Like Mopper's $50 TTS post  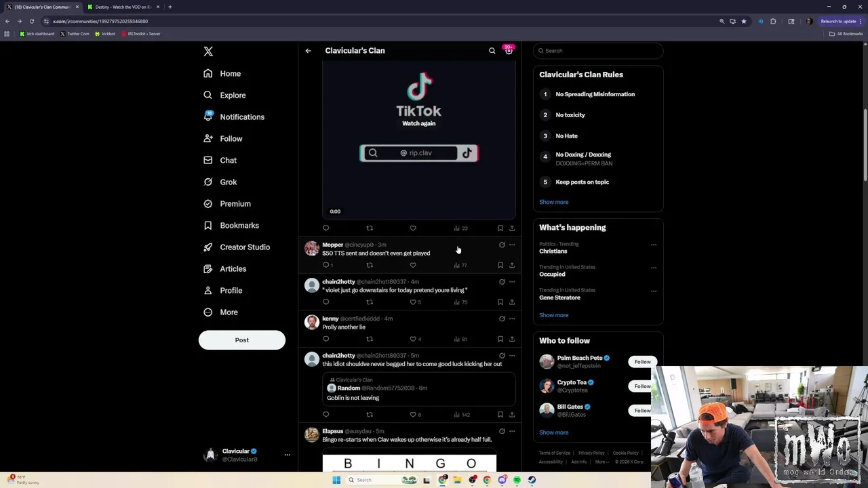click(413, 265)
